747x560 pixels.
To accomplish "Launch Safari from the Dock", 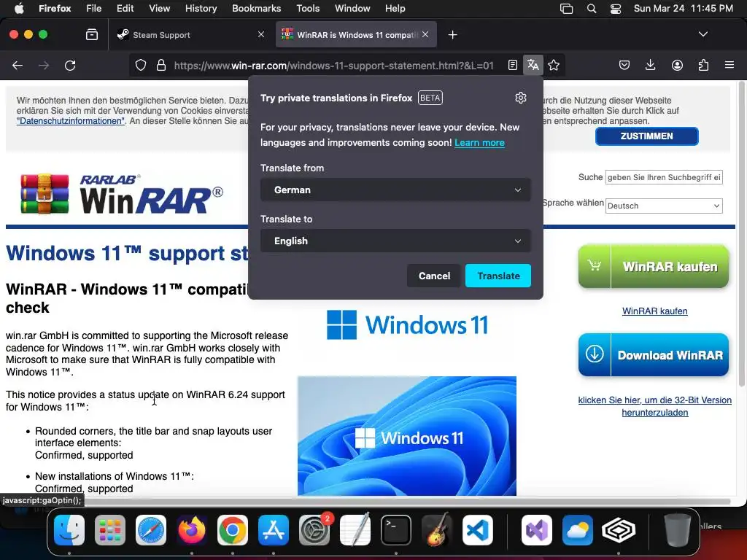I will tap(151, 530).
